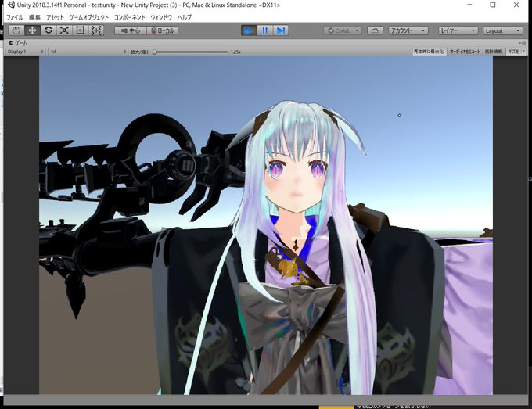Toggle オーディオをミュート button
This screenshot has width=532, height=409.
click(x=465, y=52)
